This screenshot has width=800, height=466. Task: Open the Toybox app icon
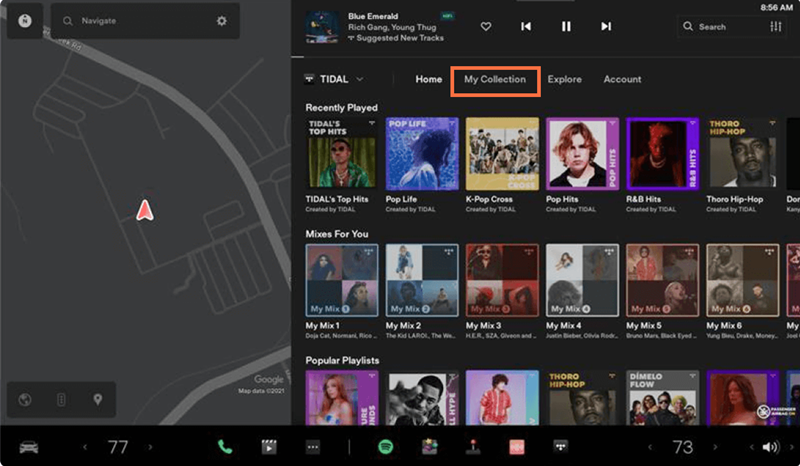pos(430,447)
